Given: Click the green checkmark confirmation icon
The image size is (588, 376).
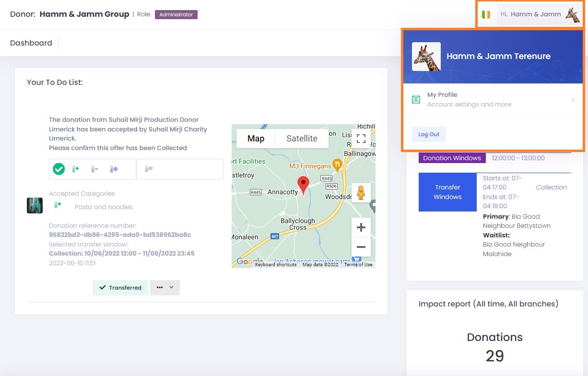Looking at the screenshot, I should click(x=59, y=169).
